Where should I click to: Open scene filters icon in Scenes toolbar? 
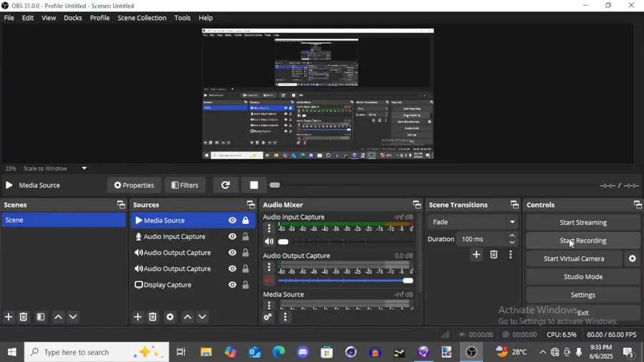pos(41,317)
